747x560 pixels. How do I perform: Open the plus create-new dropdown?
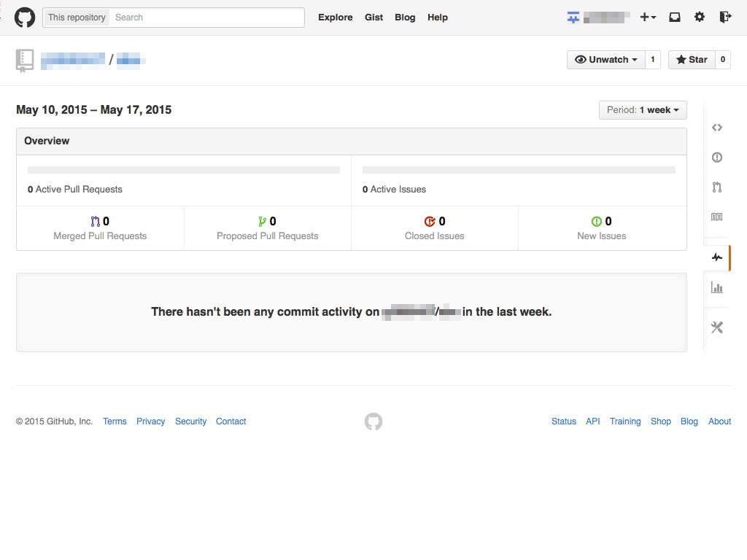(648, 17)
